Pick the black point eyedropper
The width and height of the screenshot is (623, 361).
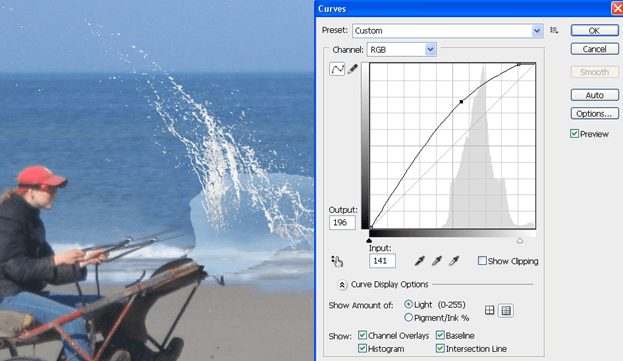coord(420,261)
